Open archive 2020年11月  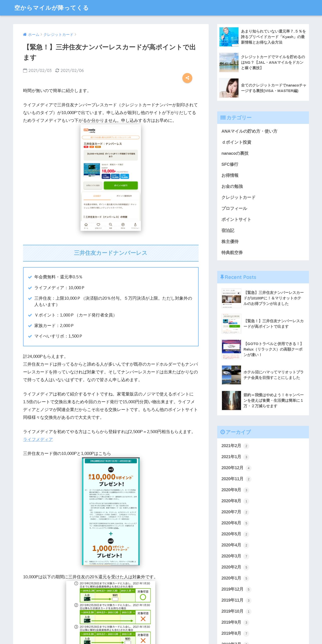click(232, 479)
